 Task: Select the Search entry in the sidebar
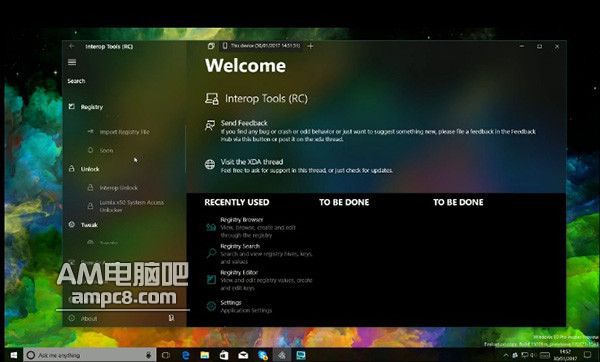(77, 81)
